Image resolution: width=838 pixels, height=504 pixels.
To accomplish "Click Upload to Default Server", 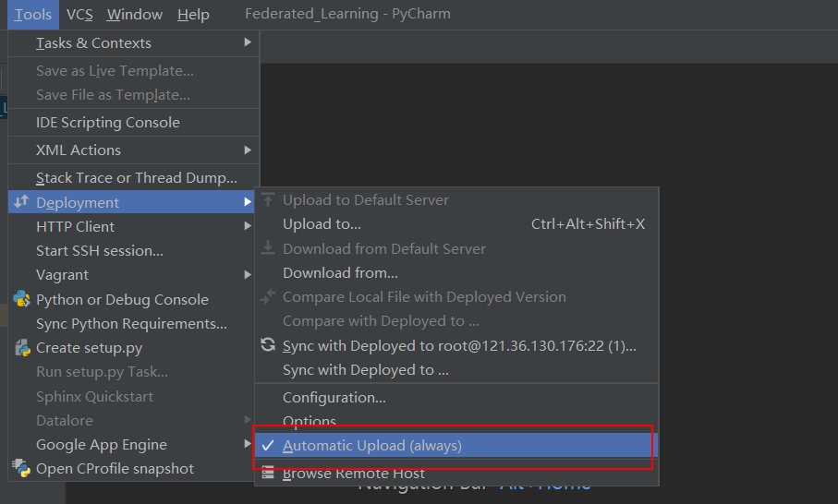I will tap(456, 199).
